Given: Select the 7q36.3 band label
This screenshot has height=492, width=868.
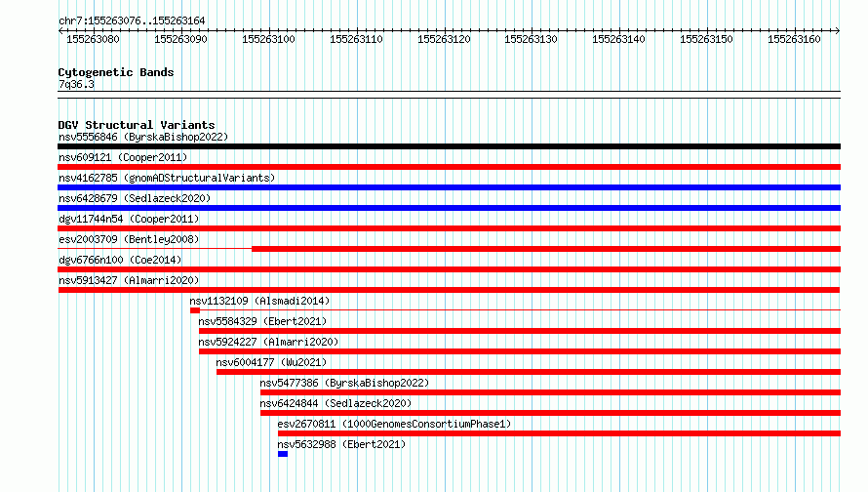Looking at the screenshot, I should pos(76,84).
